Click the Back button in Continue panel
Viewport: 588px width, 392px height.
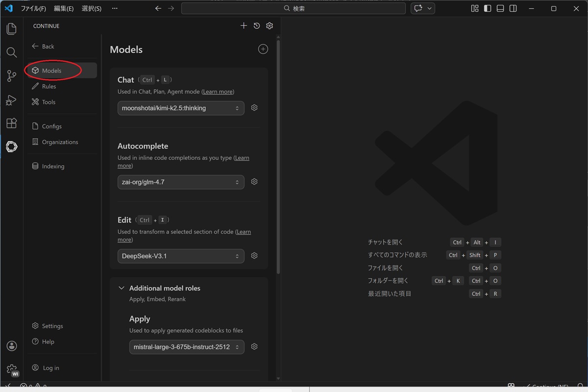coord(43,47)
